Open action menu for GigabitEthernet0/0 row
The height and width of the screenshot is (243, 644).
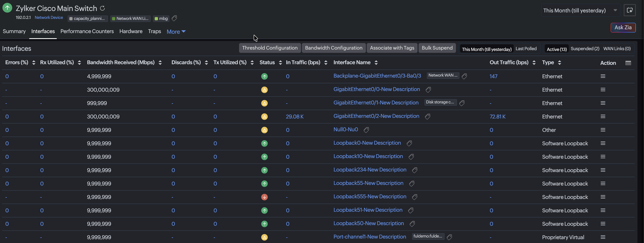pyautogui.click(x=603, y=90)
